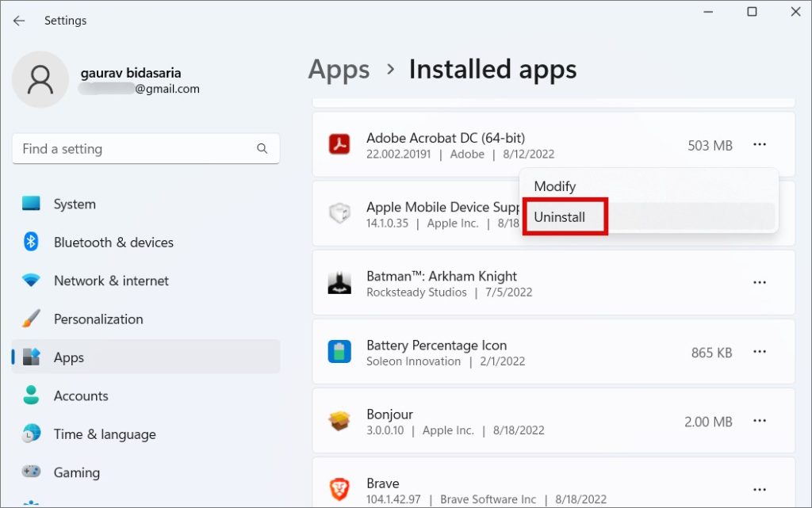Click the gaurav bidasaria account name
Image resolution: width=812 pixels, height=508 pixels.
pos(131,73)
